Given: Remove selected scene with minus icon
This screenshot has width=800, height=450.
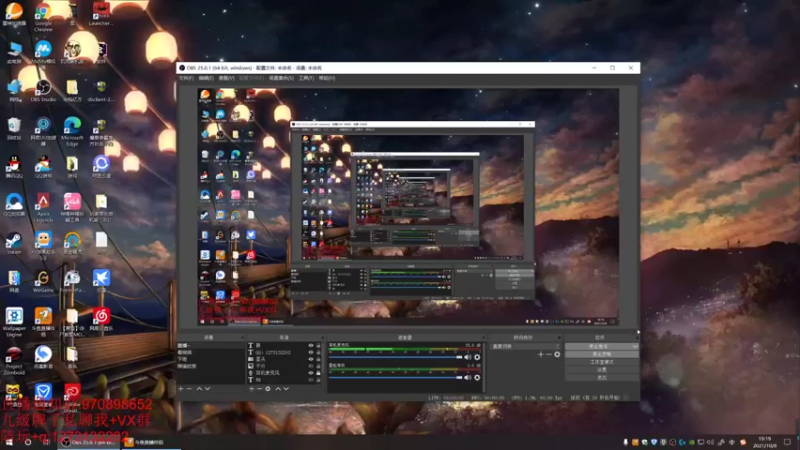Looking at the screenshot, I should (x=189, y=389).
